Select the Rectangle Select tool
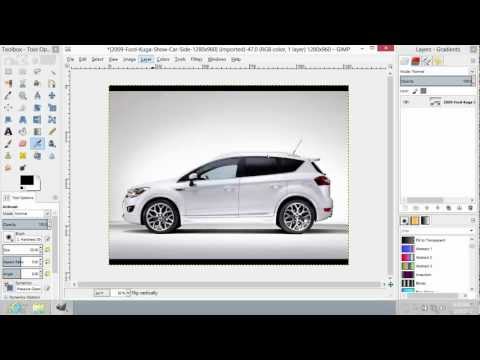This screenshot has height=360, width=480. tap(8, 72)
